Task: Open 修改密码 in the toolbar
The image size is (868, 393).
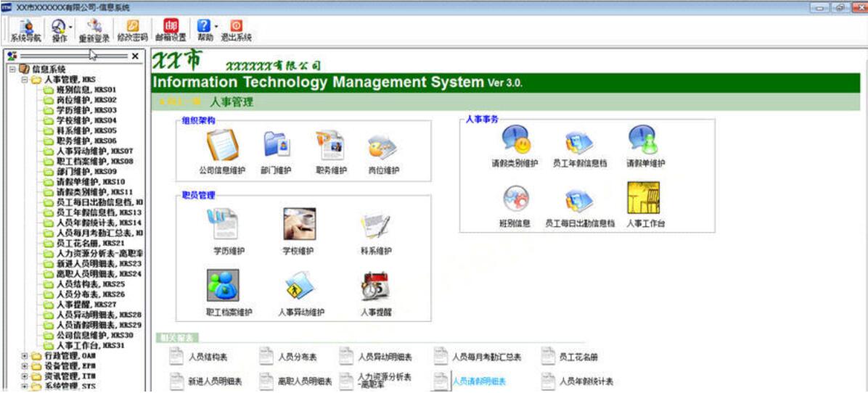Action: tap(133, 30)
